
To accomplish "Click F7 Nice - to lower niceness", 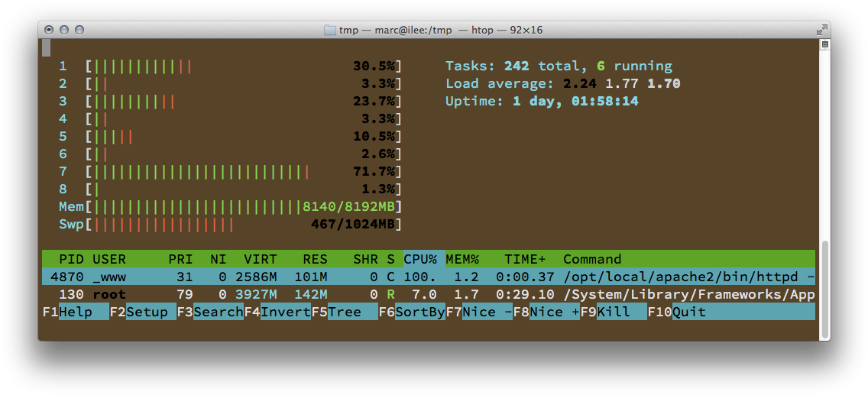I will pos(478,312).
